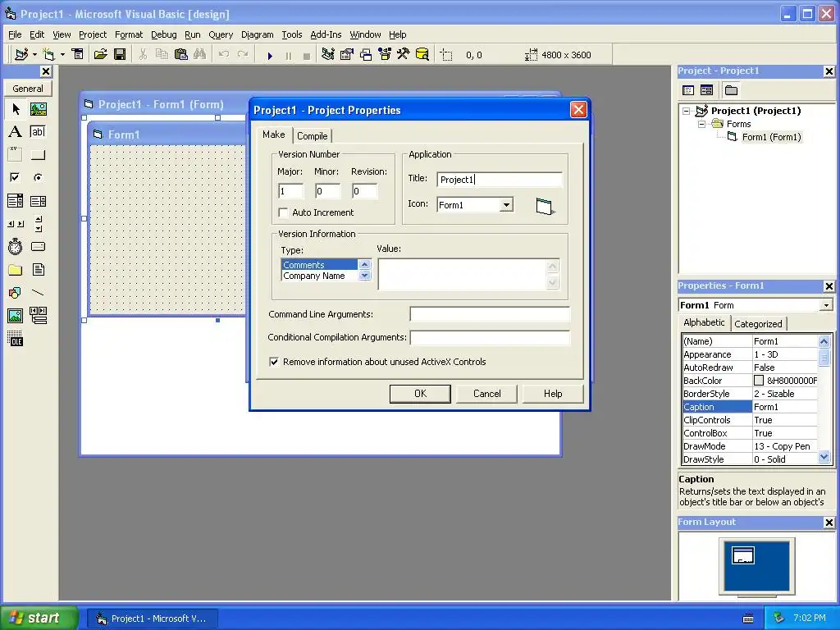Viewport: 840px width, 630px height.
Task: Click the General tab of the toolbox
Action: pos(28,89)
